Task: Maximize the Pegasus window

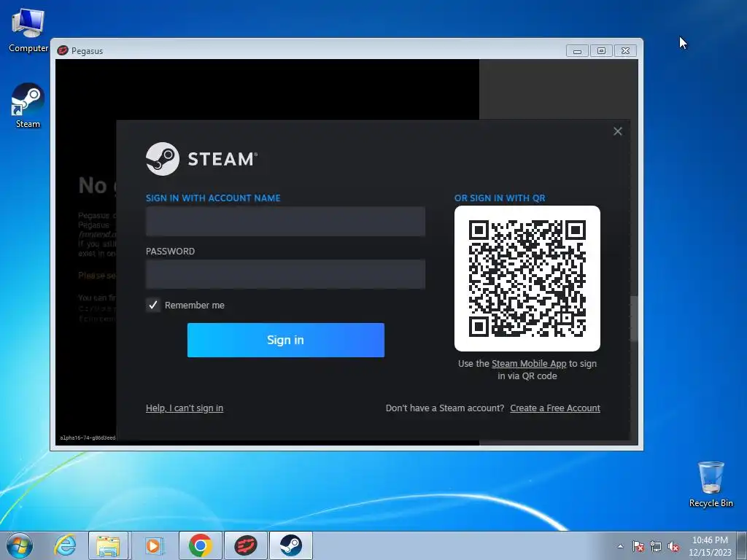Action: [601, 50]
